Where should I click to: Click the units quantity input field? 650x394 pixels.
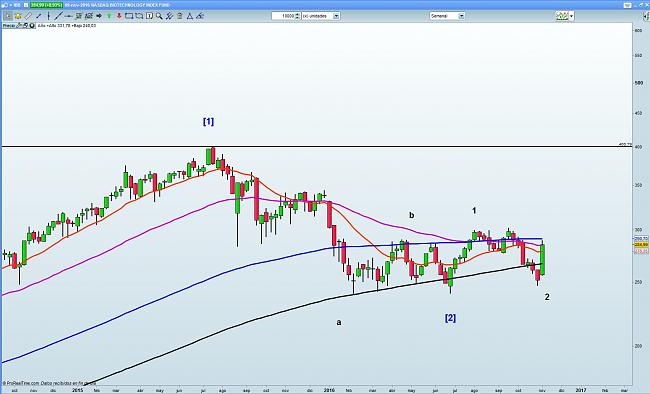pyautogui.click(x=284, y=16)
